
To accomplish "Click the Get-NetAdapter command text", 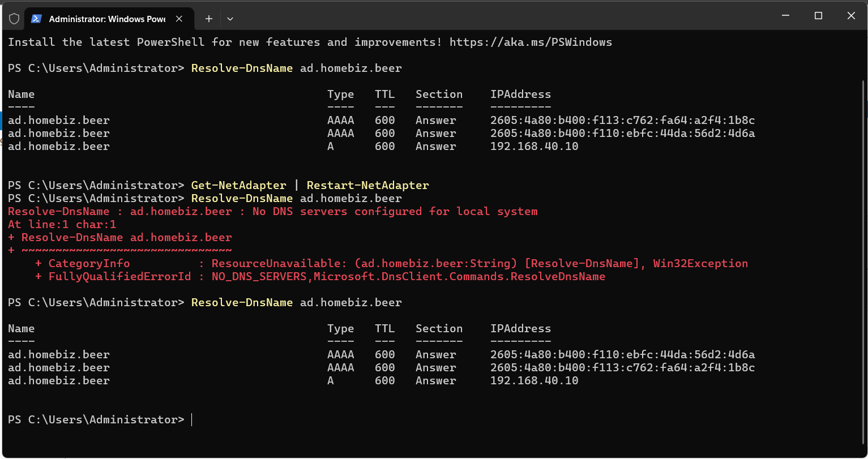I will pos(239,185).
